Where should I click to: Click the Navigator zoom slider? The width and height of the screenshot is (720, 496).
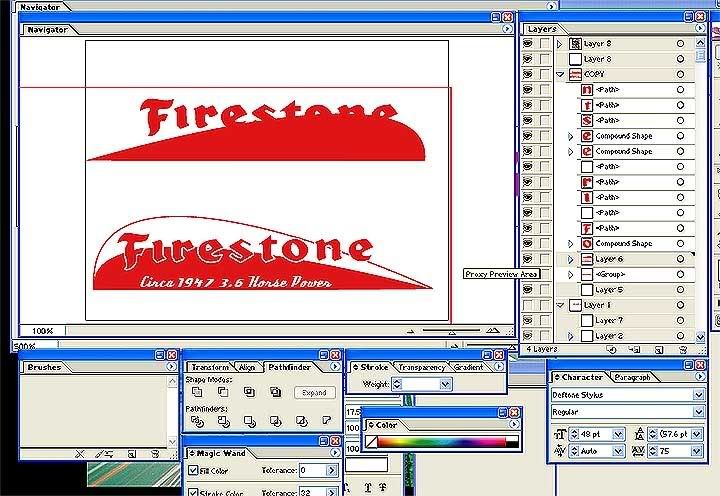451,331
